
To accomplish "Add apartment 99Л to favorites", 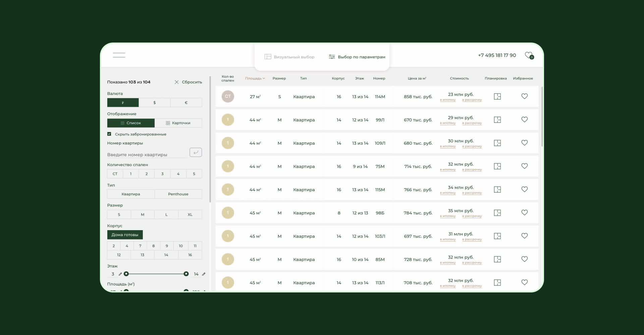I will click(524, 120).
